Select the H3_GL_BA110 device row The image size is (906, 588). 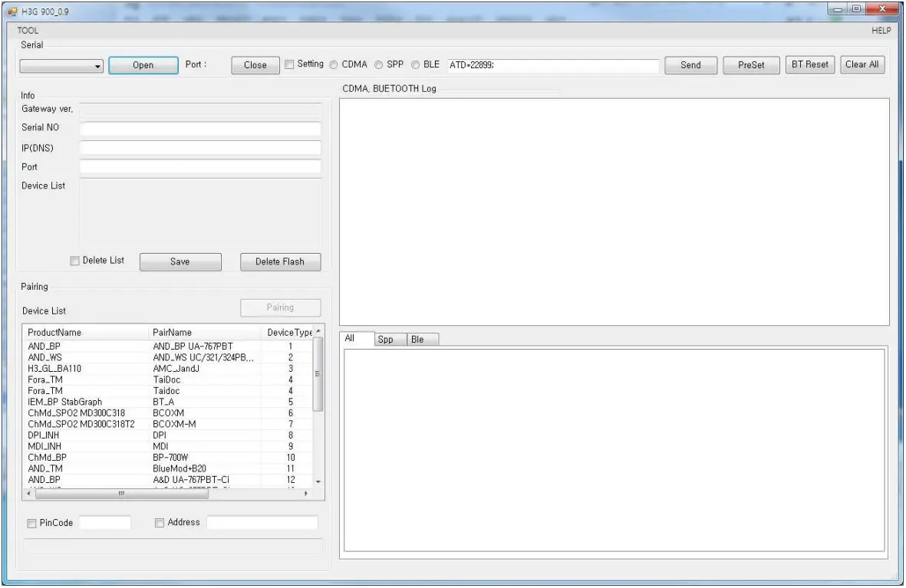tap(167, 369)
